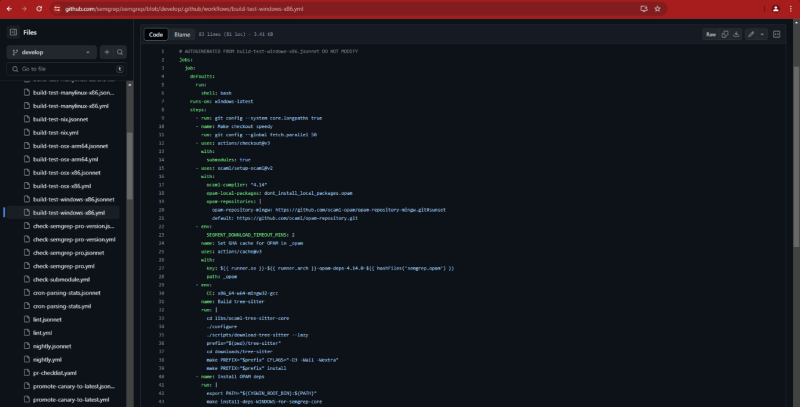Expand more edit options dropdown arrow
Screen dimensions: 800x407
pos(762,34)
